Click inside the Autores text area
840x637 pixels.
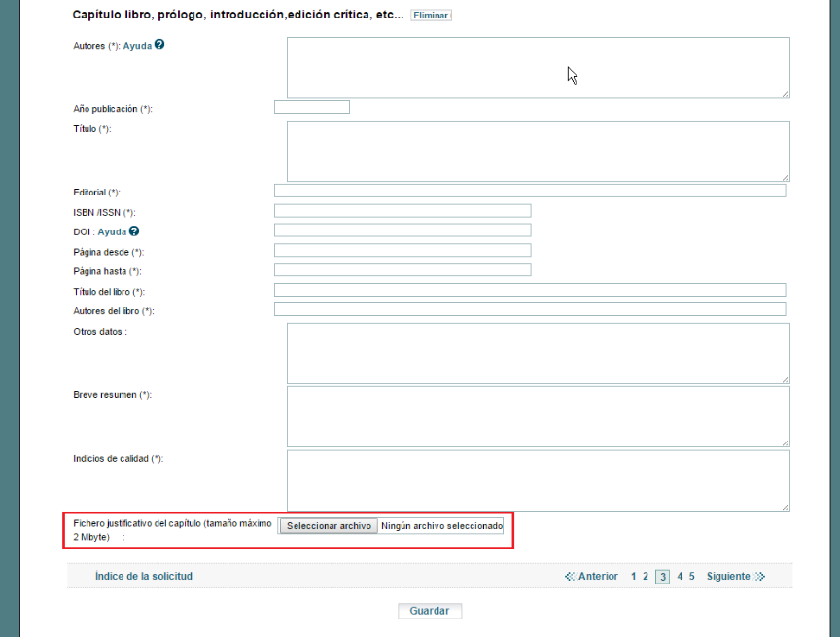click(x=538, y=67)
